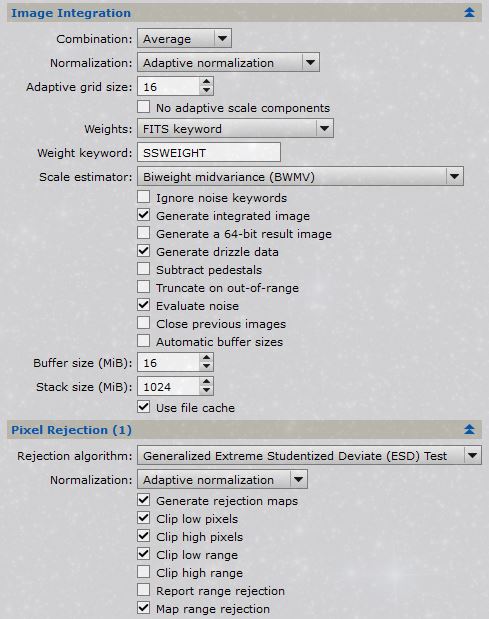Decrease the Adaptive grid size value
Screen dimensions: 489x619
[206, 91]
